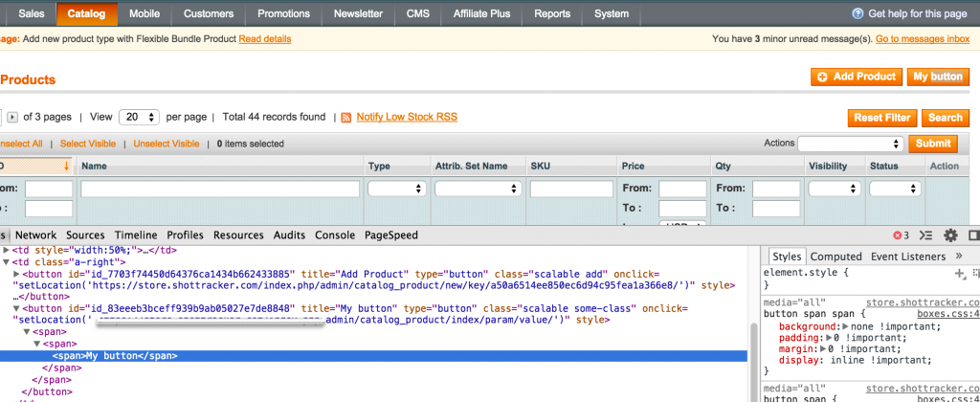This screenshot has height=402, width=980.
Task: Switch to Computed styles tab
Action: click(835, 257)
